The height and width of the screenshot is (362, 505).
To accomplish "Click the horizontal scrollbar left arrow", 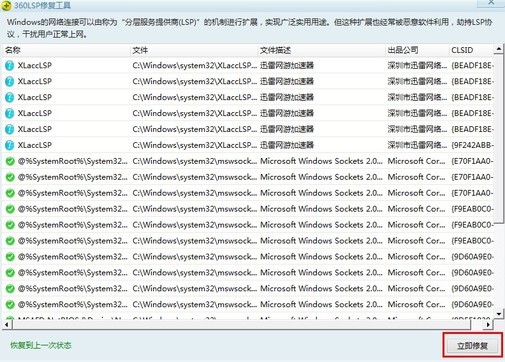I will click(x=7, y=324).
